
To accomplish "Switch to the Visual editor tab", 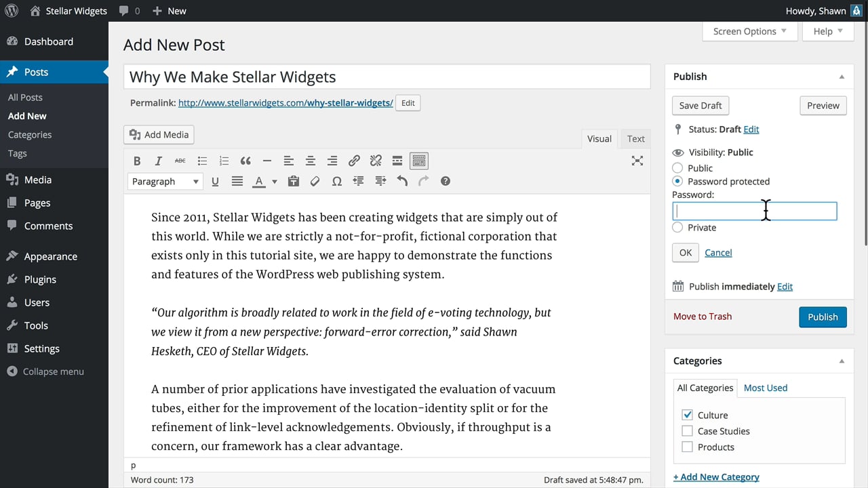I will pyautogui.click(x=599, y=139).
